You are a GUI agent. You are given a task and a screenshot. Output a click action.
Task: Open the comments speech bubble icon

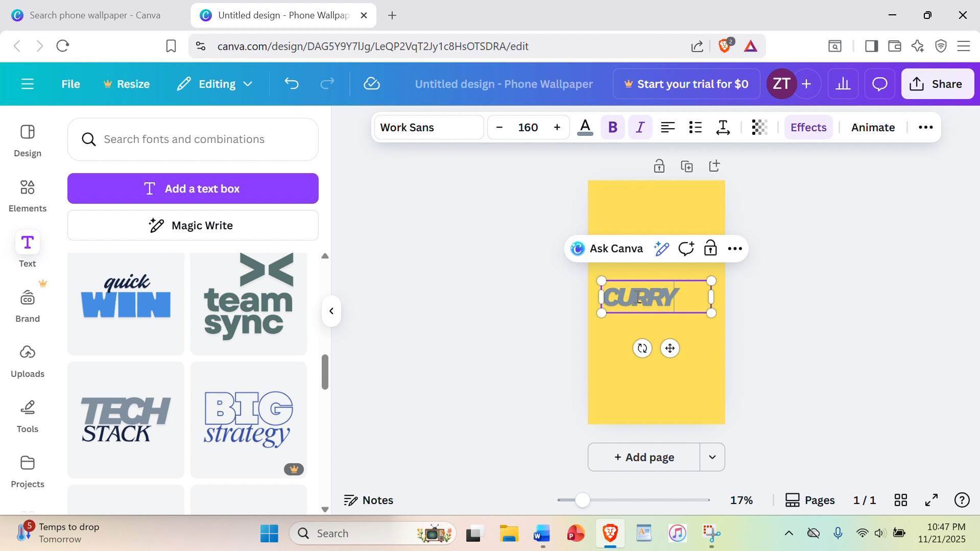(x=879, y=84)
